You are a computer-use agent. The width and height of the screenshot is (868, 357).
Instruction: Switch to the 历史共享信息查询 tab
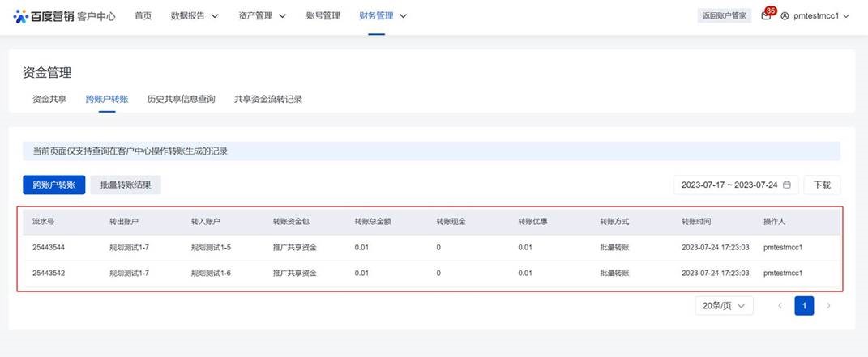pyautogui.click(x=181, y=99)
